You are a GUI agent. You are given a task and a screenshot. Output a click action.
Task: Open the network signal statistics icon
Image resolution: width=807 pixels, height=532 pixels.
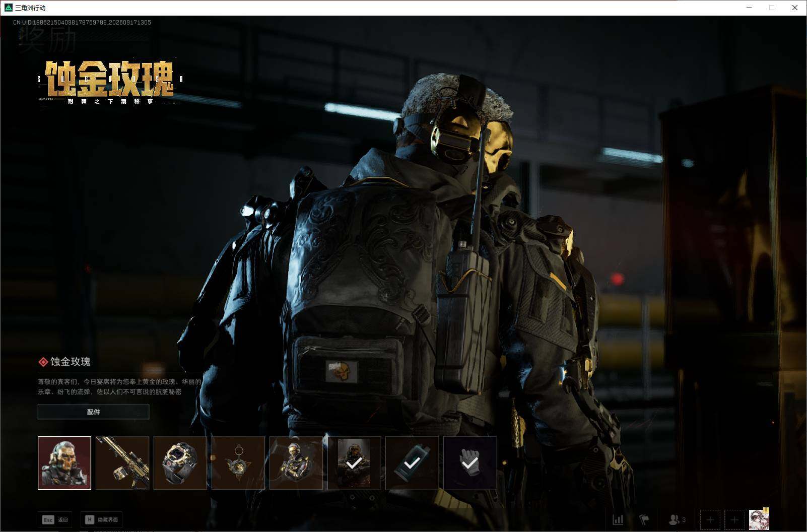(x=618, y=519)
